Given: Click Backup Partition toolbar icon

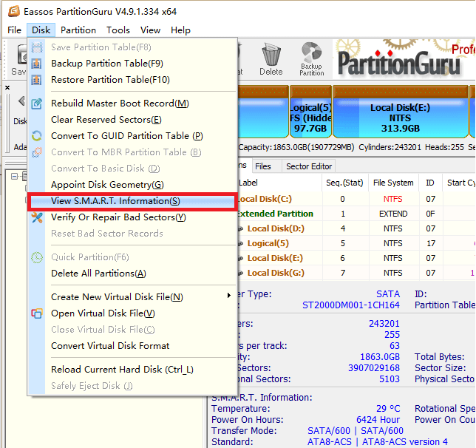Looking at the screenshot, I should coord(312,59).
